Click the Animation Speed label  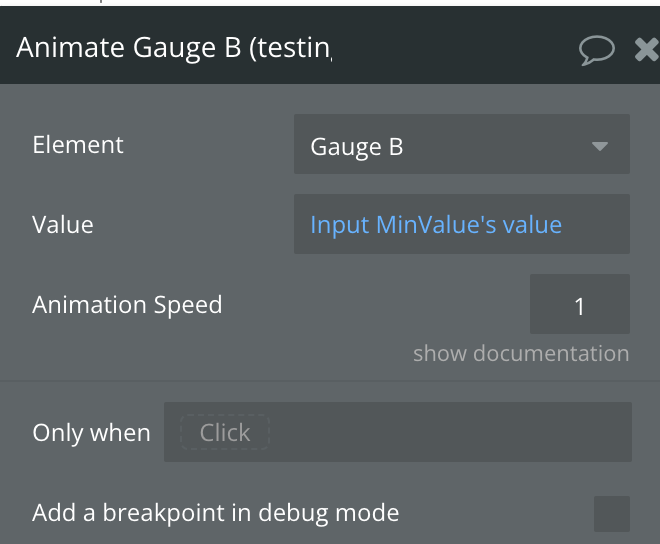[x=127, y=305]
